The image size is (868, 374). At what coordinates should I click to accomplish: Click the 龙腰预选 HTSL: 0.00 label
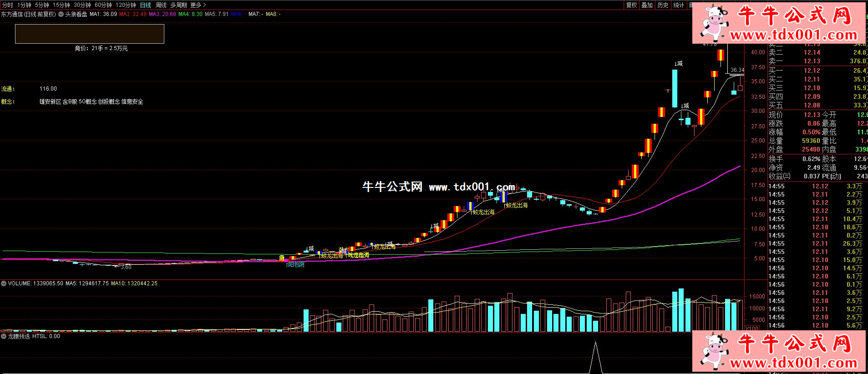(34, 336)
